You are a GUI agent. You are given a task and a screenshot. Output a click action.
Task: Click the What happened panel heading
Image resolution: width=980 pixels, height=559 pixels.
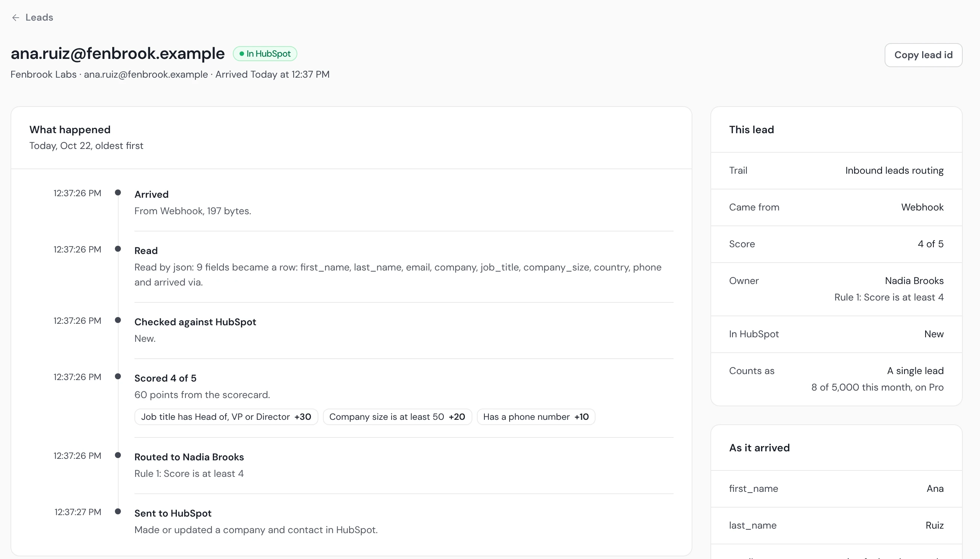tap(70, 130)
